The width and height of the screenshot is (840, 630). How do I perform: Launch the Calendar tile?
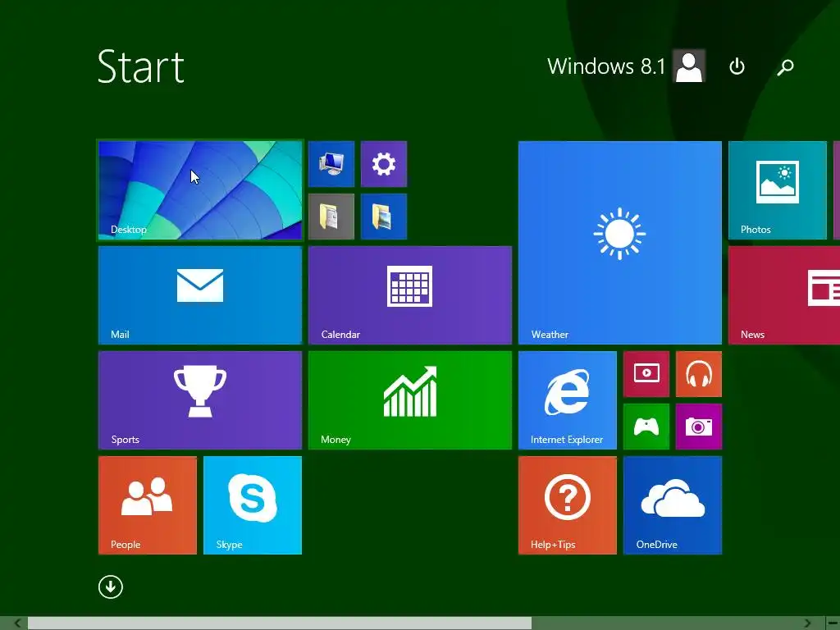click(410, 295)
